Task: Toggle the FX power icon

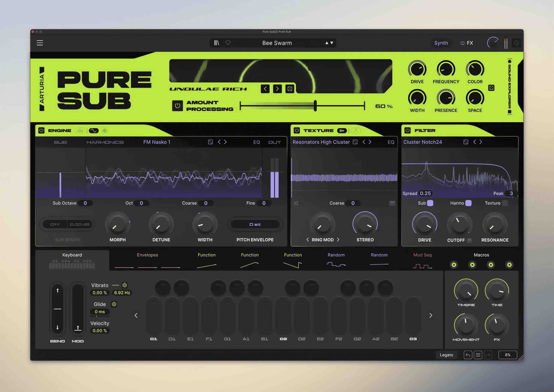Action: (x=462, y=43)
